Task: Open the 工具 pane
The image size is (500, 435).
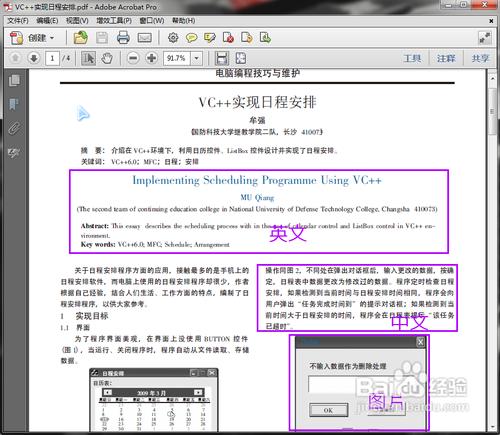Action: point(412,58)
